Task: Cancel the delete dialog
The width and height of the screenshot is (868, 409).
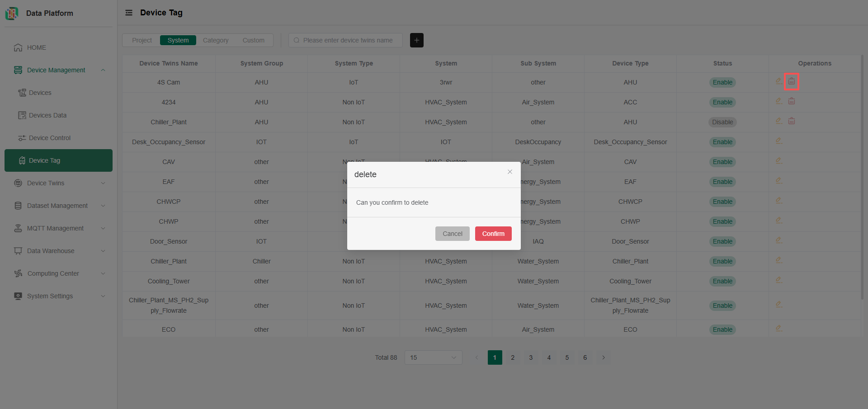Action: point(452,234)
